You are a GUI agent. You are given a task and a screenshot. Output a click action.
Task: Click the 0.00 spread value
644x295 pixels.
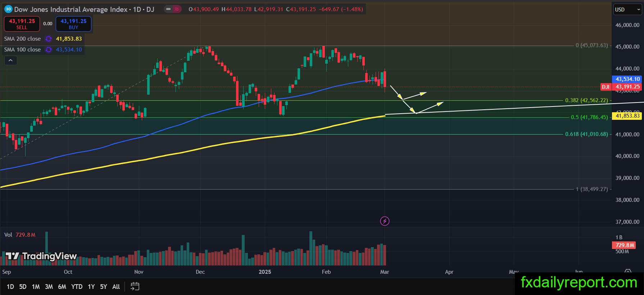48,24
